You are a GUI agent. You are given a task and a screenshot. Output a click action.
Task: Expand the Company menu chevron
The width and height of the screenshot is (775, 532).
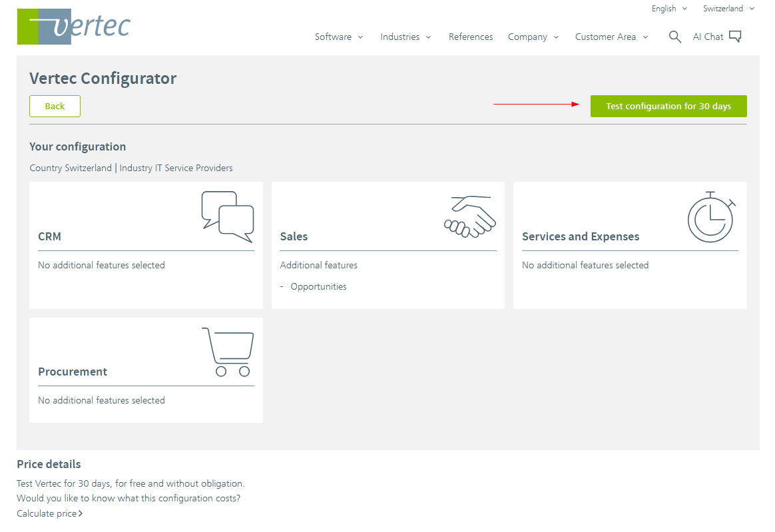coord(556,37)
